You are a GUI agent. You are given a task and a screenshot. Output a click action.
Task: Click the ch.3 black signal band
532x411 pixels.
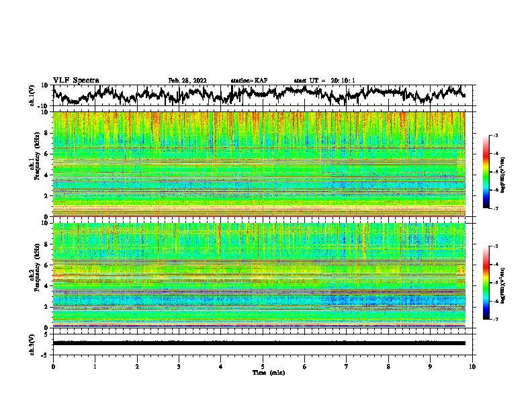click(259, 343)
